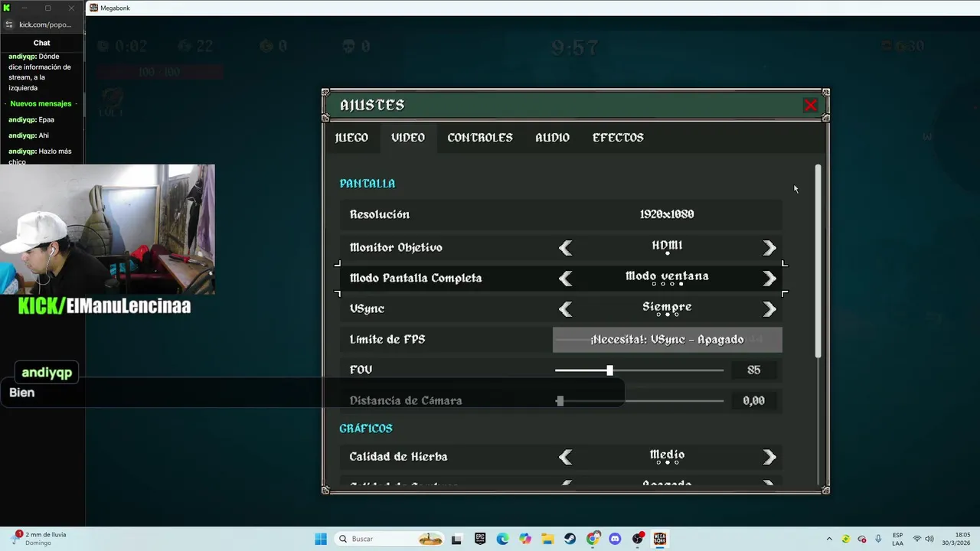Click the Megabonk window title icon
Screen dimensions: 980x551
[93, 8]
